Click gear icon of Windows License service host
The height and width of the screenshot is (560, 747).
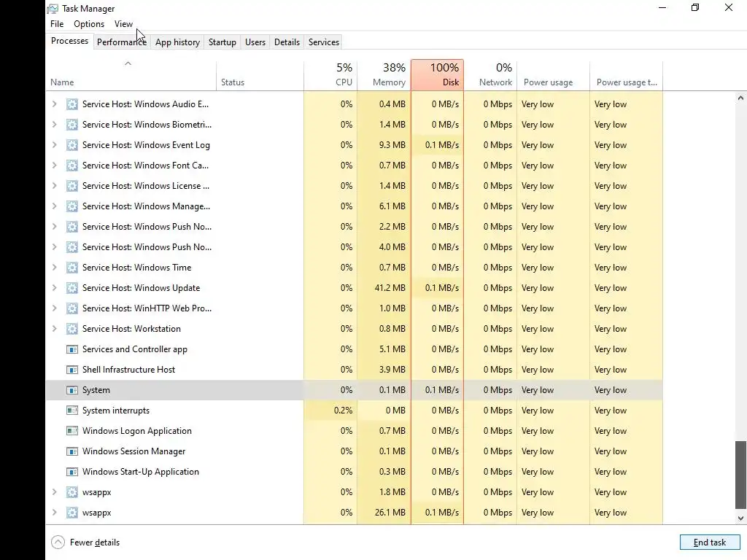point(72,186)
